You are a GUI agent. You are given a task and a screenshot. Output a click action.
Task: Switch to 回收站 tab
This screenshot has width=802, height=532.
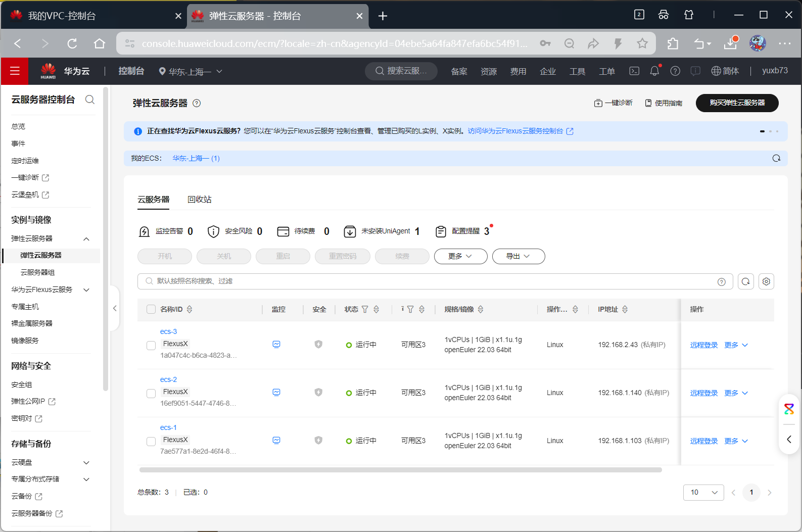(200, 200)
